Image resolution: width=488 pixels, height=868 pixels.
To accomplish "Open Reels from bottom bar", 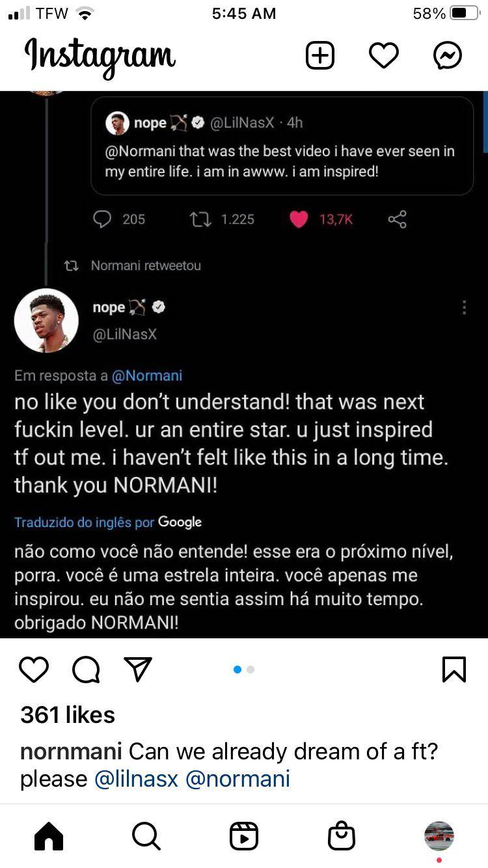I will coord(244,836).
